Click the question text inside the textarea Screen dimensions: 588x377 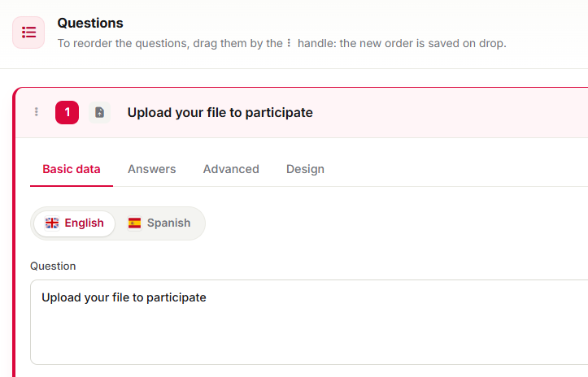click(124, 297)
